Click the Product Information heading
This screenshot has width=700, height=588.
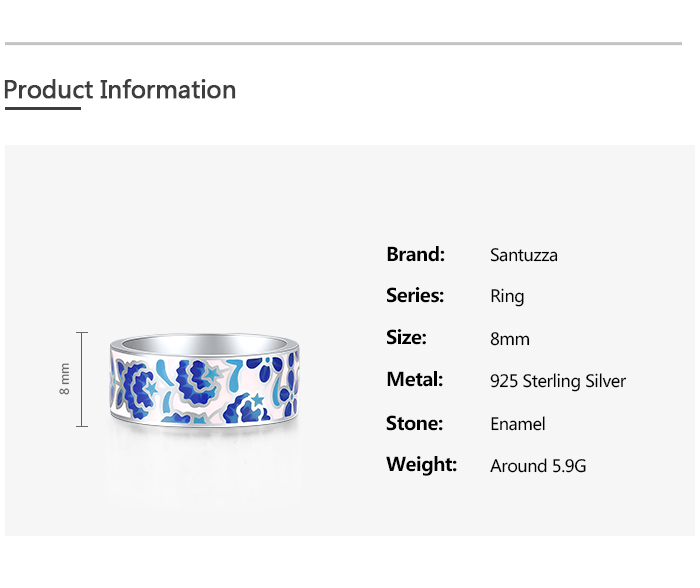[x=120, y=90]
